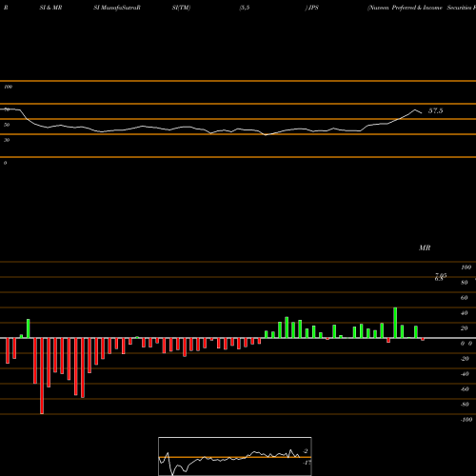
Task: Click the -80 label on MR axis
Action: tap(465, 405)
